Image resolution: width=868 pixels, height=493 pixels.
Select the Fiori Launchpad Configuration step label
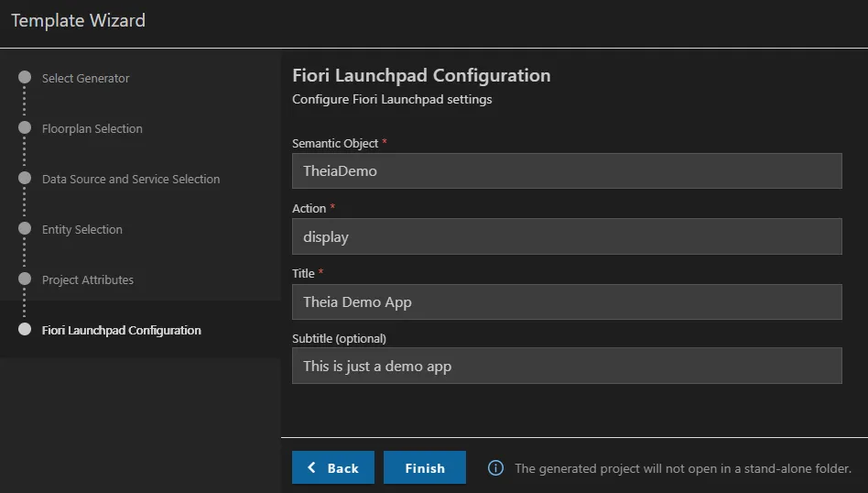point(121,331)
